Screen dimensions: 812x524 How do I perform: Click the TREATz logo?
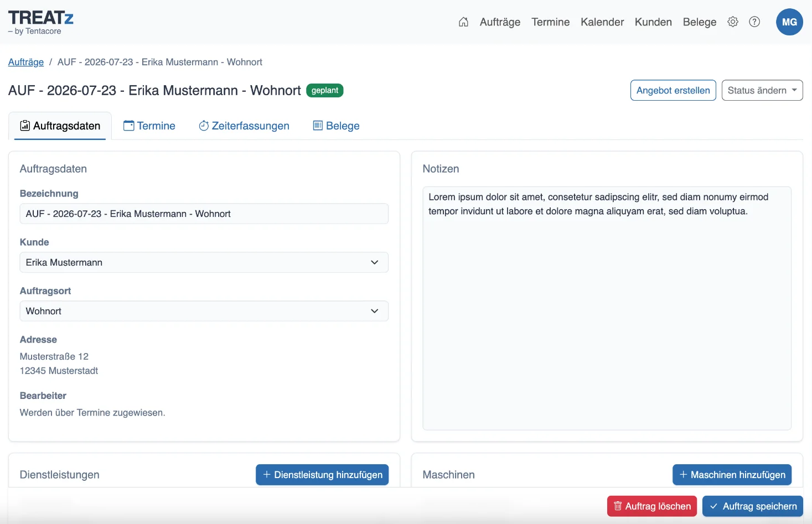pyautogui.click(x=41, y=23)
